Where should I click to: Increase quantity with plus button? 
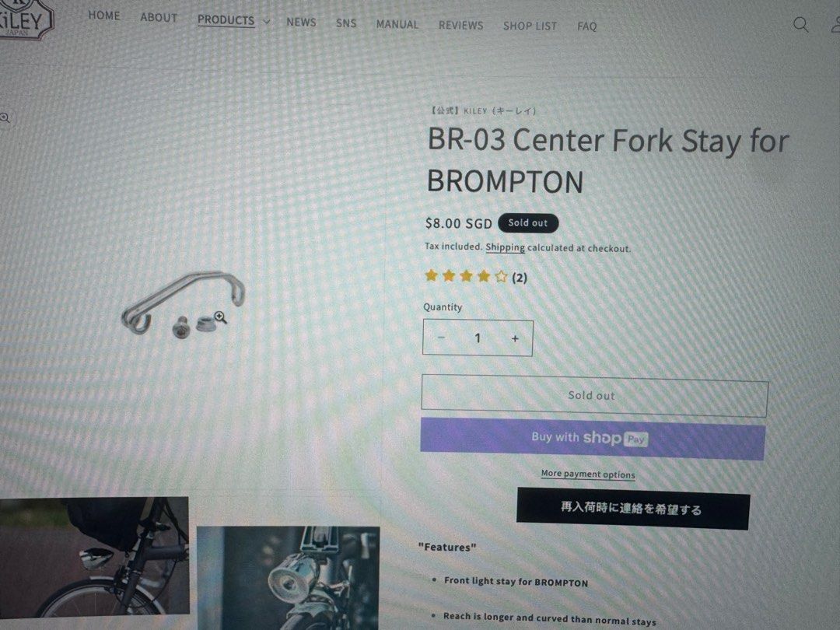[515, 338]
